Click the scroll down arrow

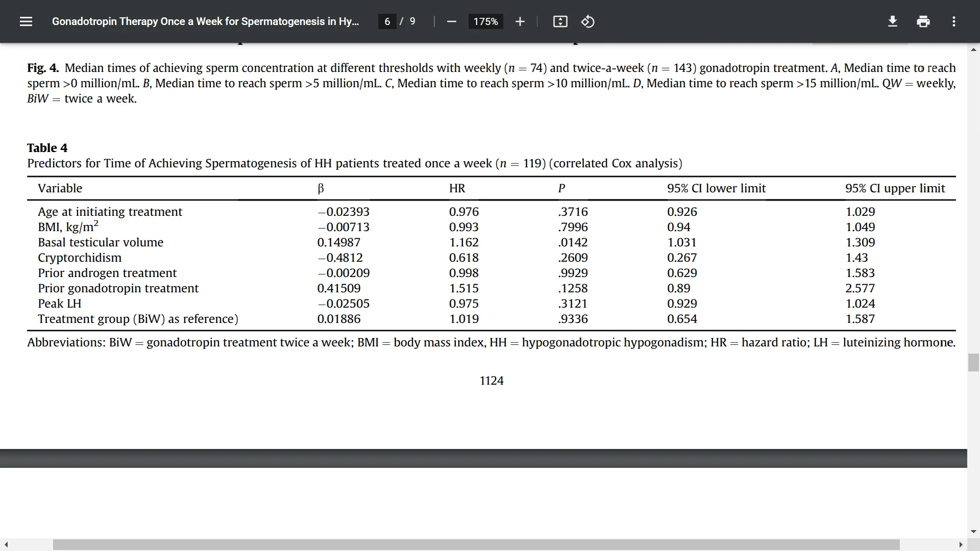pyautogui.click(x=973, y=531)
